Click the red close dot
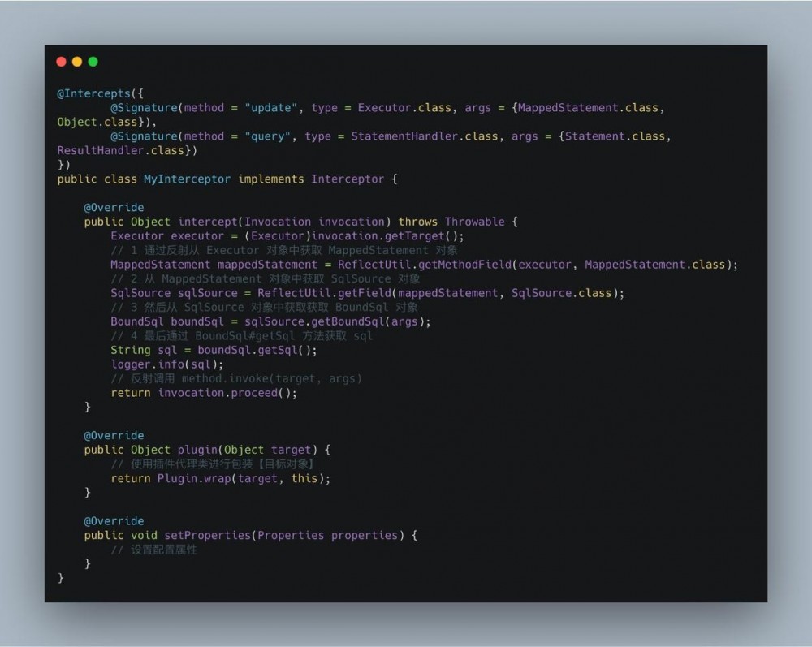Image resolution: width=812 pixels, height=647 pixels. pos(61,63)
